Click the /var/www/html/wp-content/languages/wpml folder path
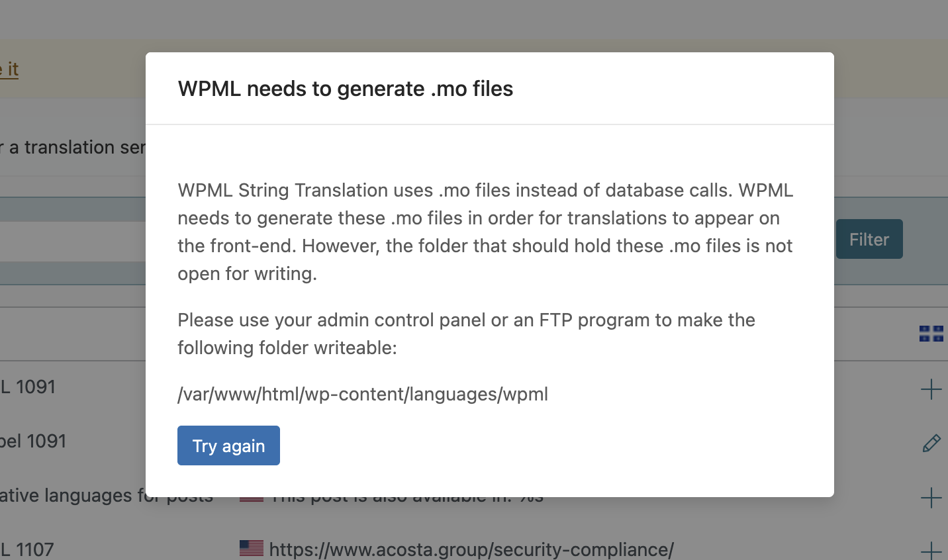948x560 pixels. [363, 394]
